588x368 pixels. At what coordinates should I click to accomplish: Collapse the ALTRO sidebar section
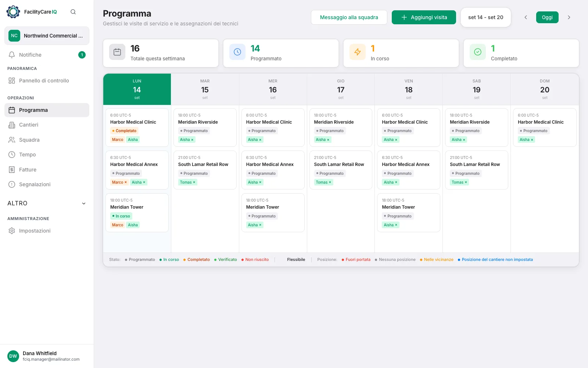click(84, 203)
